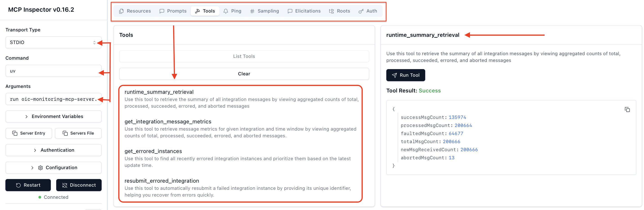
Task: Expand the Authentication section
Action: 53,150
